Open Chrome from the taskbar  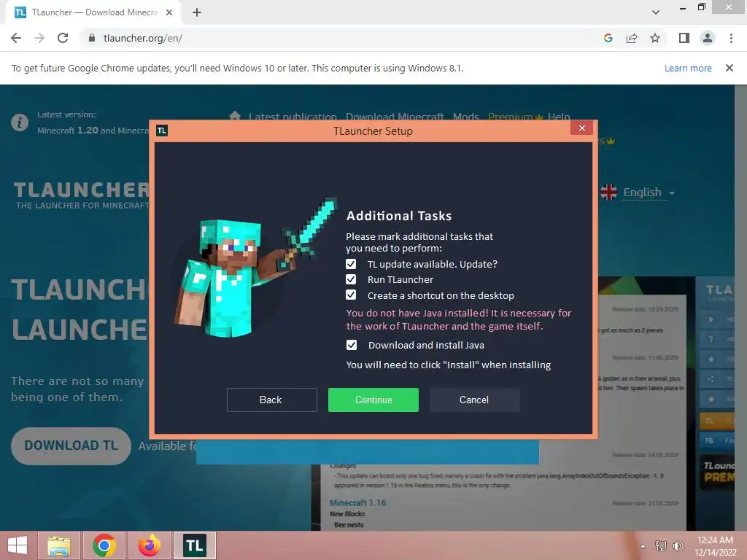tap(104, 545)
